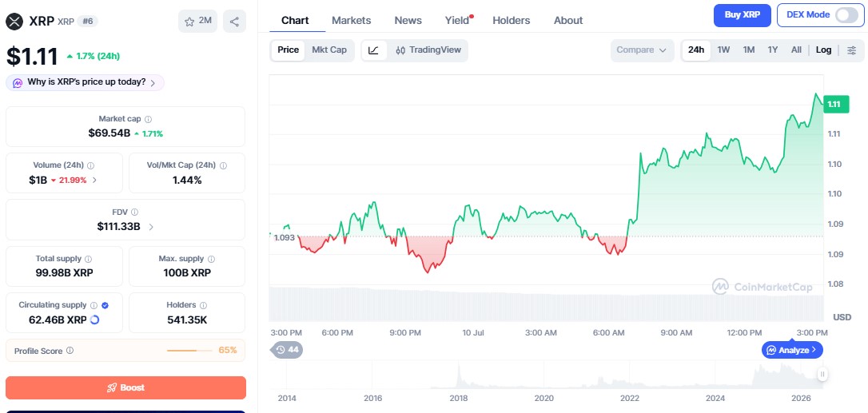Open the Chart tab

[295, 21]
